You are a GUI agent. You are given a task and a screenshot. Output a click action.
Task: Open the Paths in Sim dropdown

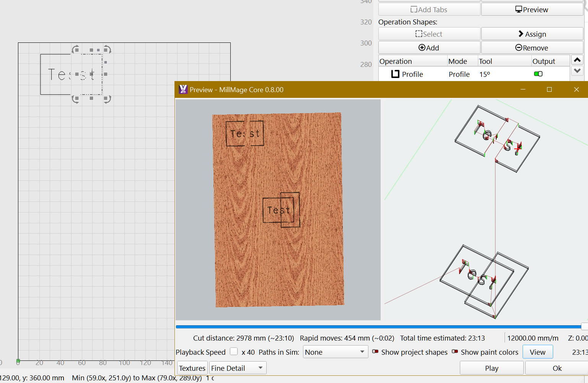click(335, 352)
